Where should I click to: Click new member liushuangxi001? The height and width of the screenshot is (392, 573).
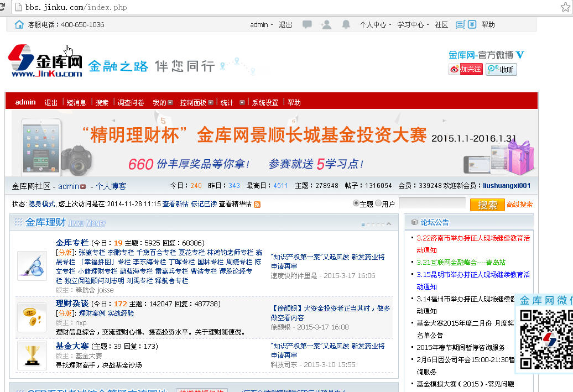click(507, 186)
